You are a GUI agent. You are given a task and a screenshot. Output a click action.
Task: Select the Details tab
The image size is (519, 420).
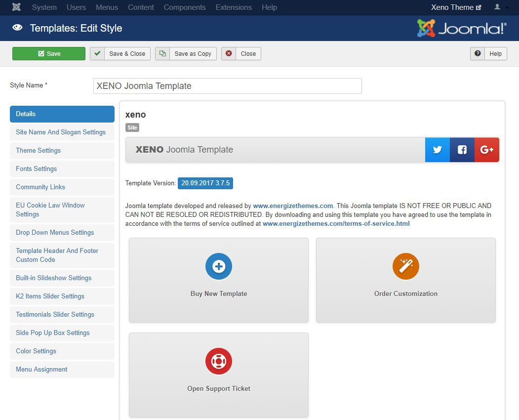point(62,114)
